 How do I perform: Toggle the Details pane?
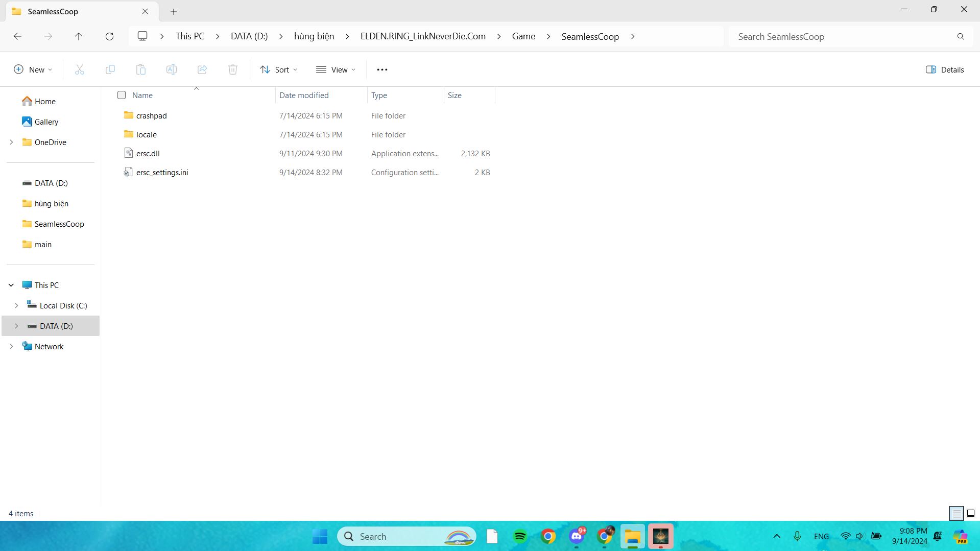coord(945,69)
